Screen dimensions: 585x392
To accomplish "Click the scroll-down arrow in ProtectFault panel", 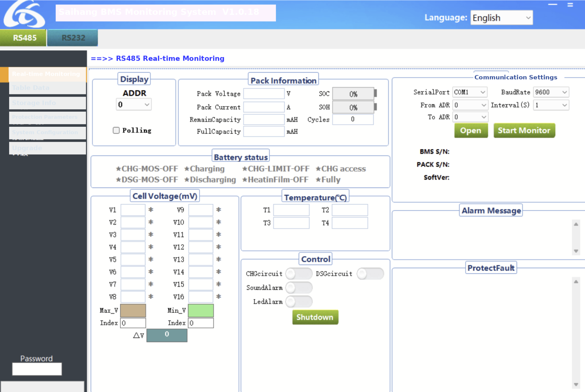I will (x=576, y=384).
